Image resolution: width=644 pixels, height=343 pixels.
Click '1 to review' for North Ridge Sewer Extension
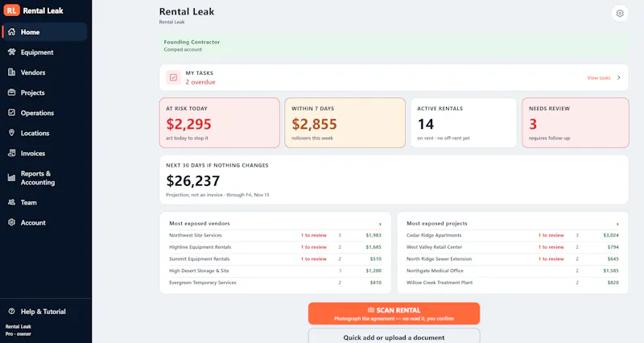pos(551,259)
